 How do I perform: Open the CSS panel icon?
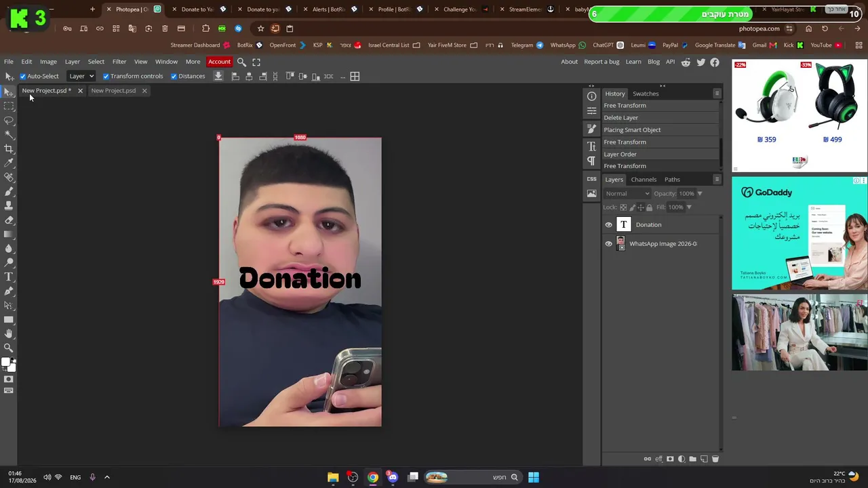click(x=592, y=179)
